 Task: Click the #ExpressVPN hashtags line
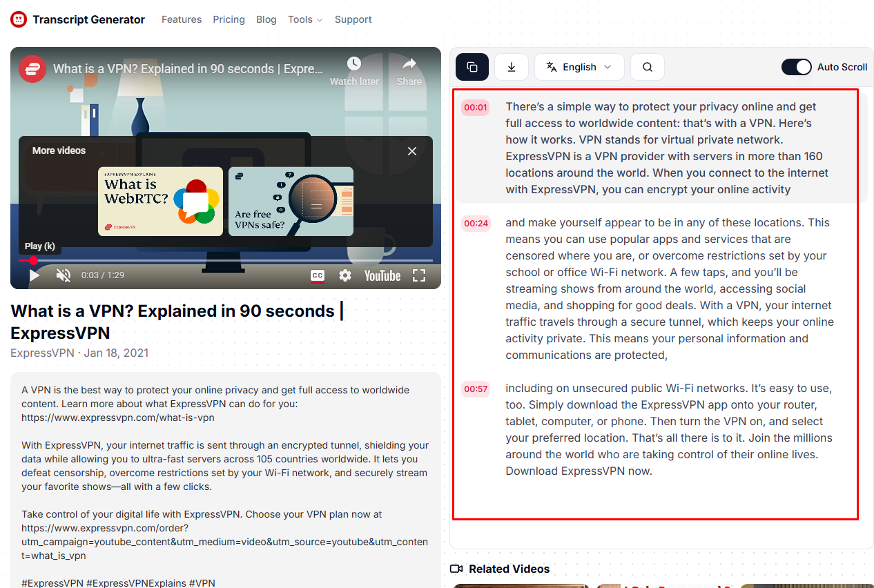[118, 583]
